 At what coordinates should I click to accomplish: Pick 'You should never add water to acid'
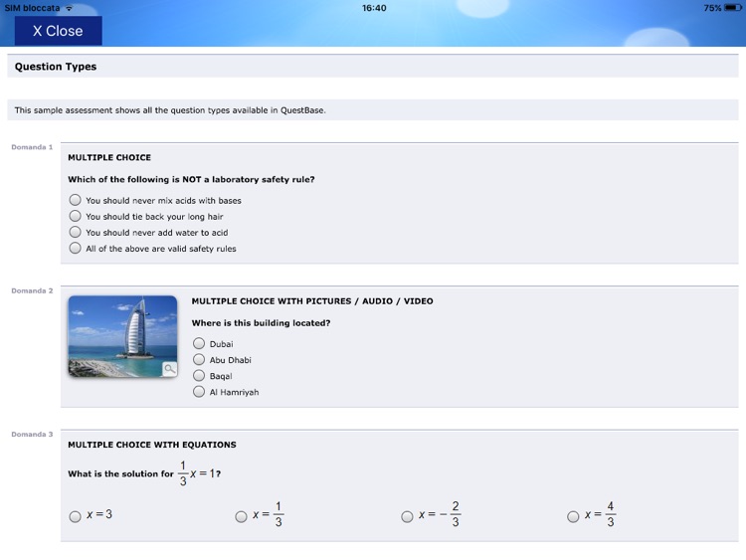click(x=76, y=232)
